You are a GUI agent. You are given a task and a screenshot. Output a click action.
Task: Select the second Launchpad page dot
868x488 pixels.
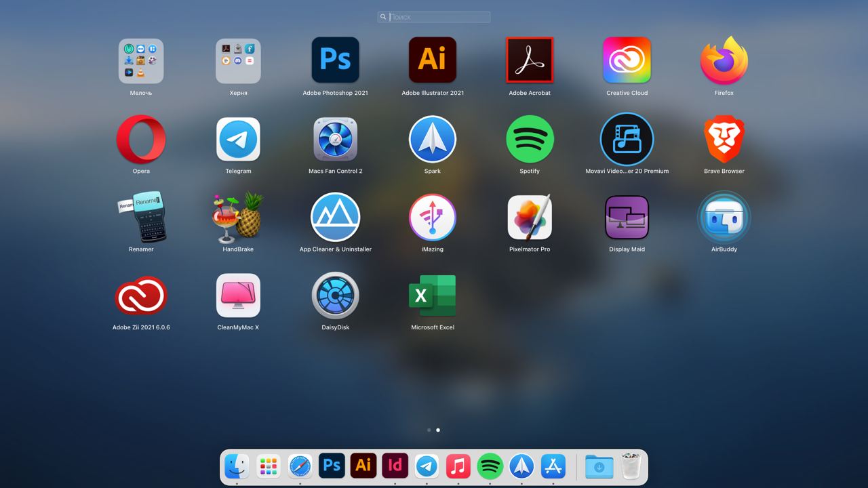tap(438, 430)
